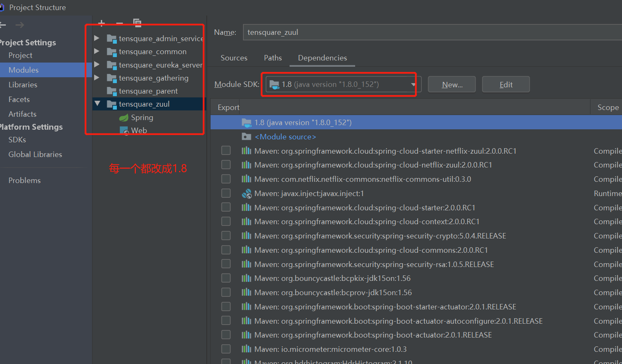622x364 pixels.
Task: Click tensquare_admin_service folder icon
Action: point(111,39)
